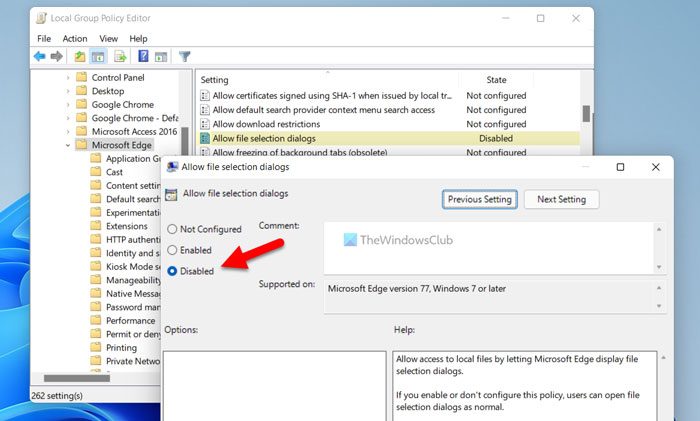Click the Setting column header
This screenshot has width=700, height=421.
(328, 80)
